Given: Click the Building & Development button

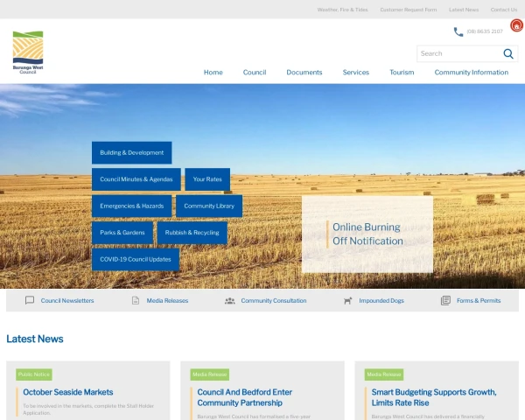Looking at the screenshot, I should (x=132, y=153).
